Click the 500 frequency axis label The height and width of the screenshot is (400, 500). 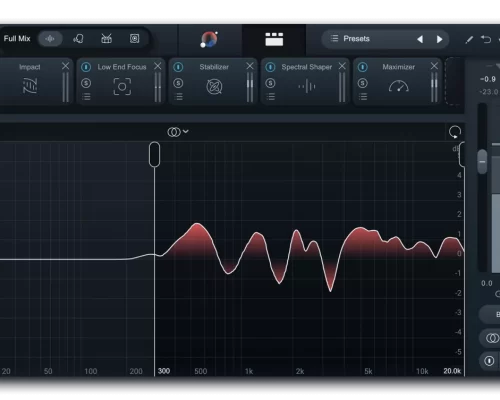[x=201, y=371]
